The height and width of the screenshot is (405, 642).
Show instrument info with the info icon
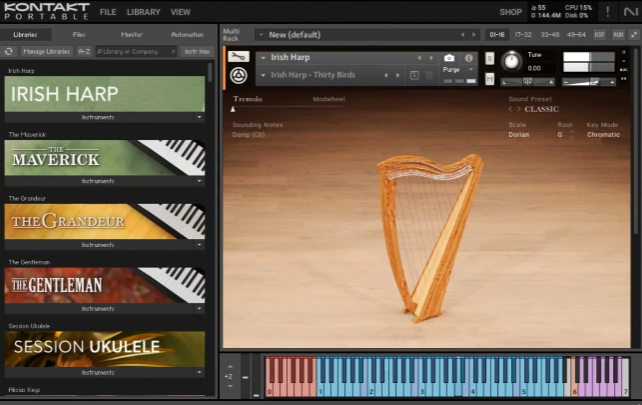(x=469, y=58)
